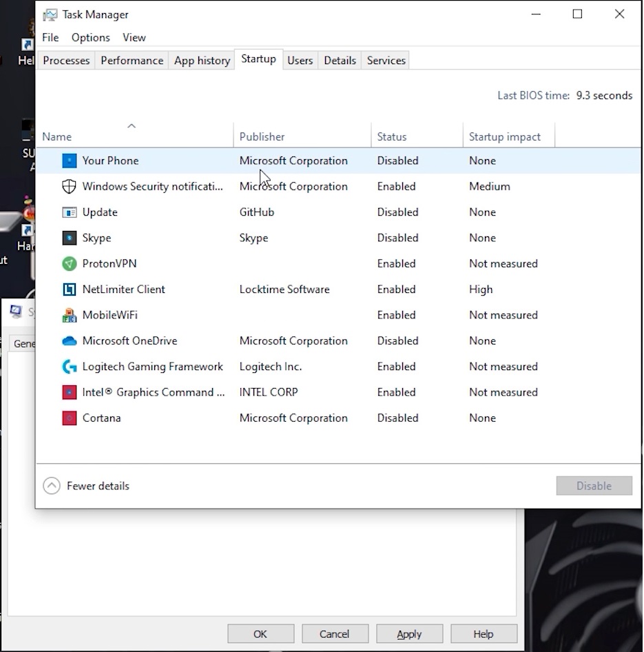Click Cancel in the background dialog

335,634
